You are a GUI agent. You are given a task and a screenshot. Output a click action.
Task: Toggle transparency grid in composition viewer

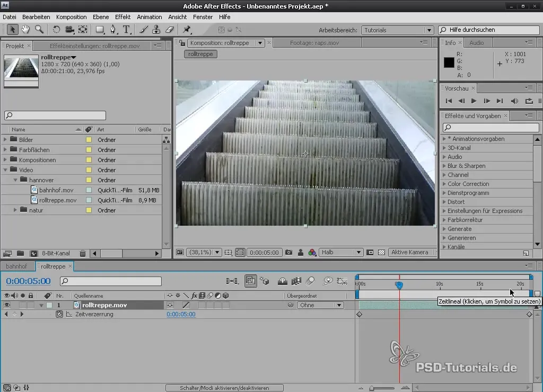pos(381,253)
